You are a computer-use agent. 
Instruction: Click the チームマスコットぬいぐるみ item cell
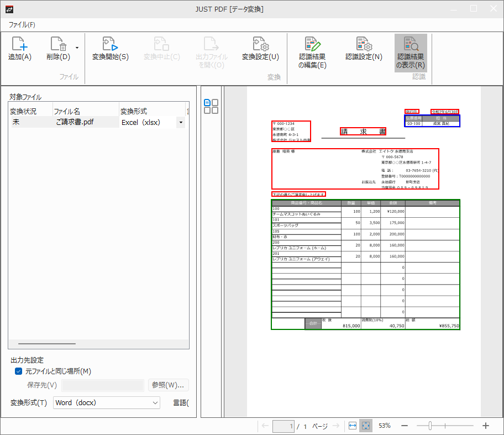(306, 214)
